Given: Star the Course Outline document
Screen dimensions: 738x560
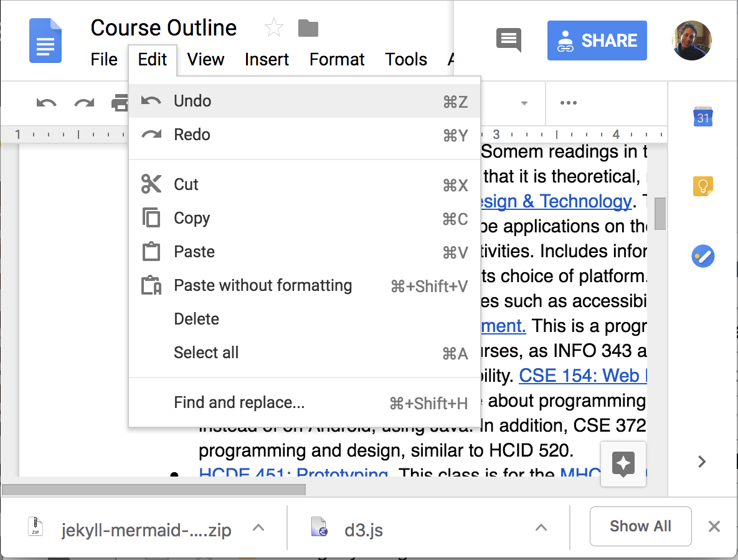Looking at the screenshot, I should (x=273, y=28).
